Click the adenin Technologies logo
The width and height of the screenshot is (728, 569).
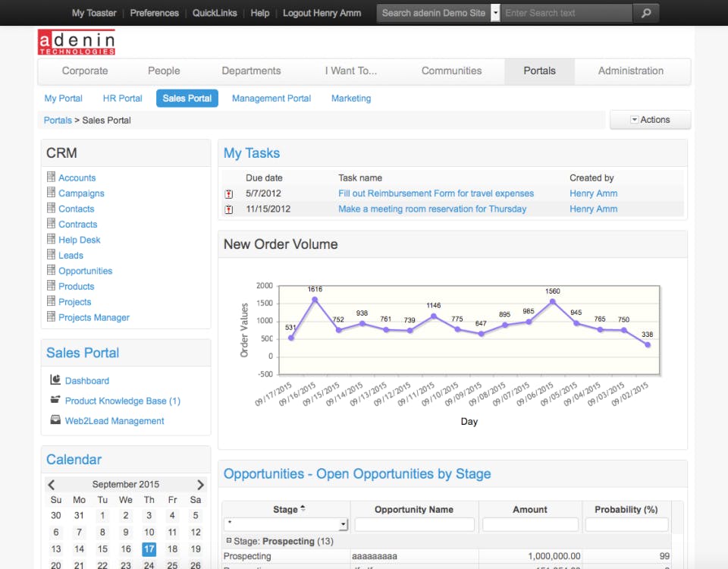coord(77,42)
